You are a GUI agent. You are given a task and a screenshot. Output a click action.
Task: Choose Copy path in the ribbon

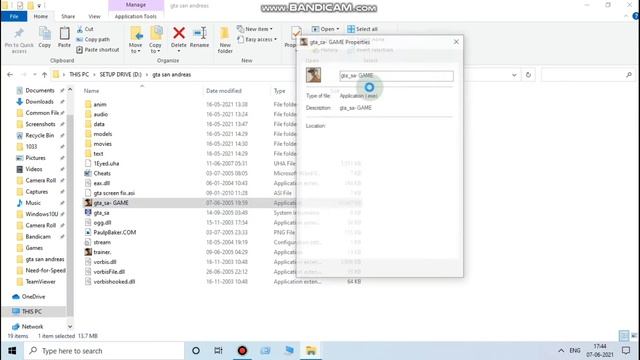coord(93,39)
